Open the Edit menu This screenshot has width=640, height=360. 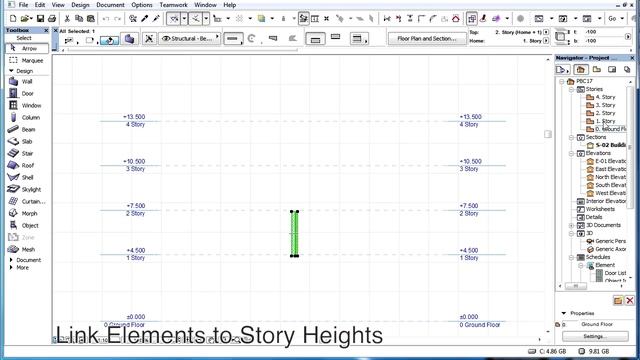40,5
